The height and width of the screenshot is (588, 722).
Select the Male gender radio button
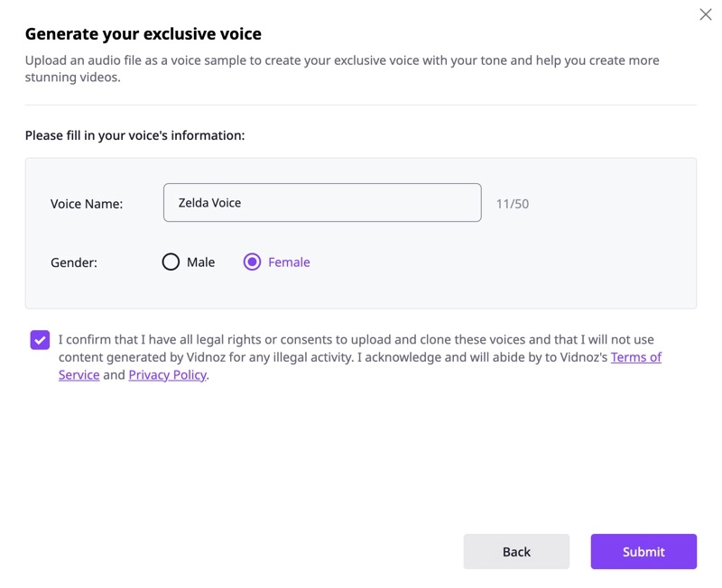(171, 262)
